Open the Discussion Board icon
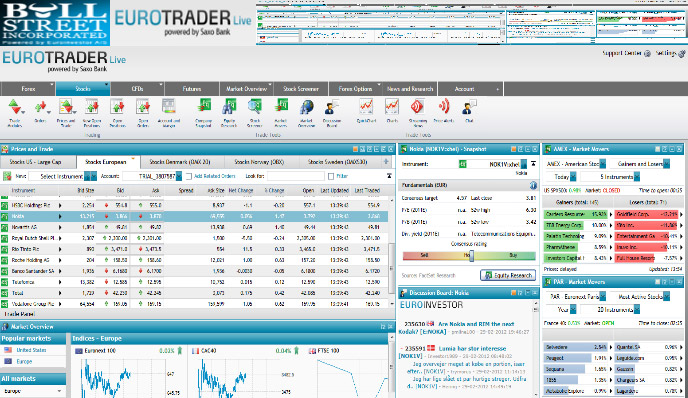The width and height of the screenshot is (688, 398). pos(332,107)
